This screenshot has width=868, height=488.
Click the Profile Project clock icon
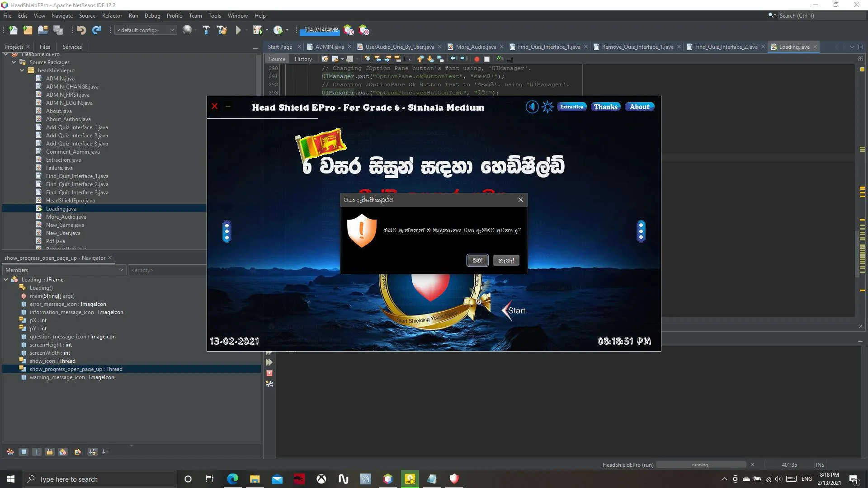pyautogui.click(x=278, y=30)
